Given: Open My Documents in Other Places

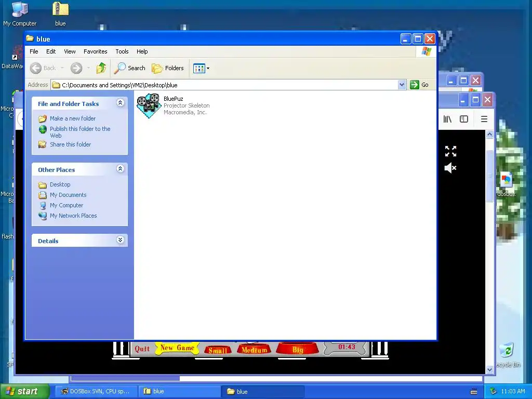Looking at the screenshot, I should point(68,195).
